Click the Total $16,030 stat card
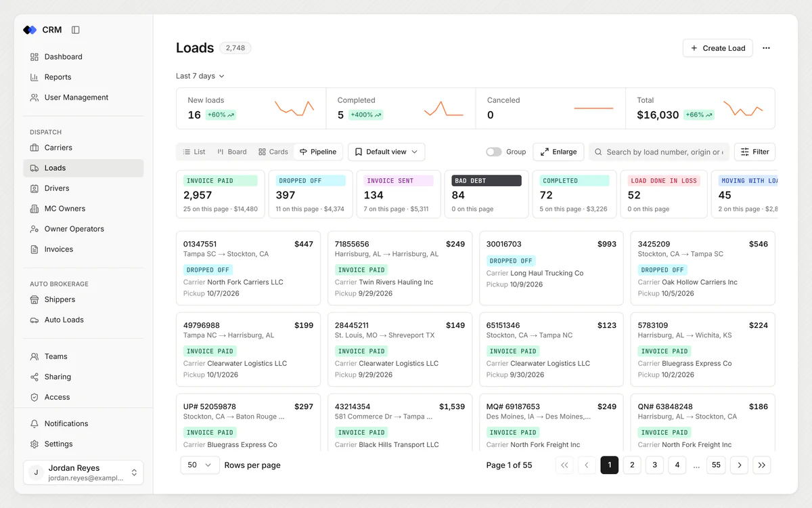812x508 pixels. coord(700,108)
